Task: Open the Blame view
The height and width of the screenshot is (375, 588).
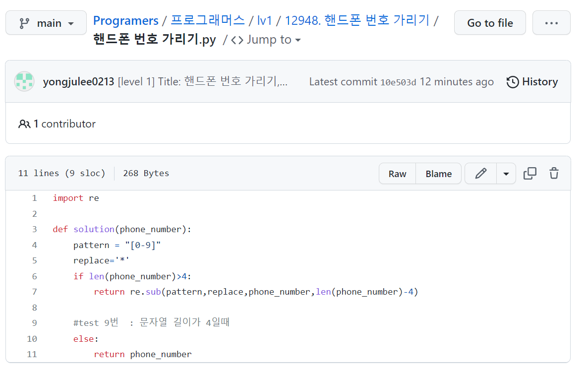Action: pos(438,174)
